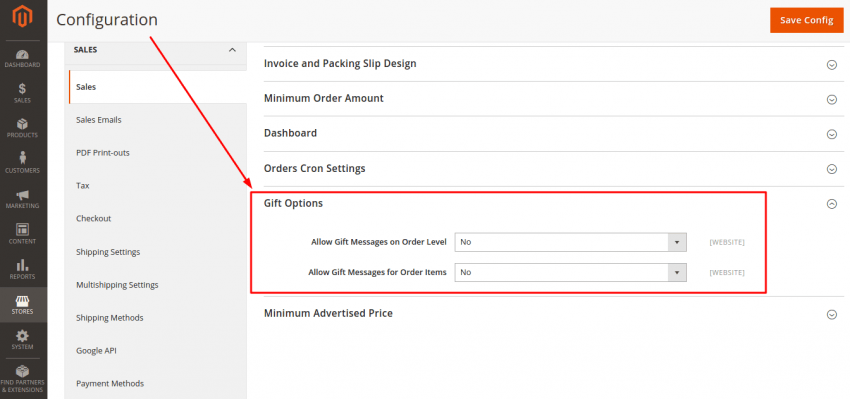Click the Save Config button
This screenshot has height=399, width=850.
(x=807, y=20)
